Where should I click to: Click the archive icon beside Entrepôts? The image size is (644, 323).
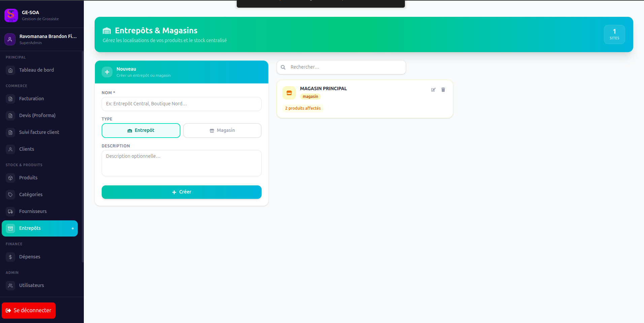pyautogui.click(x=10, y=228)
